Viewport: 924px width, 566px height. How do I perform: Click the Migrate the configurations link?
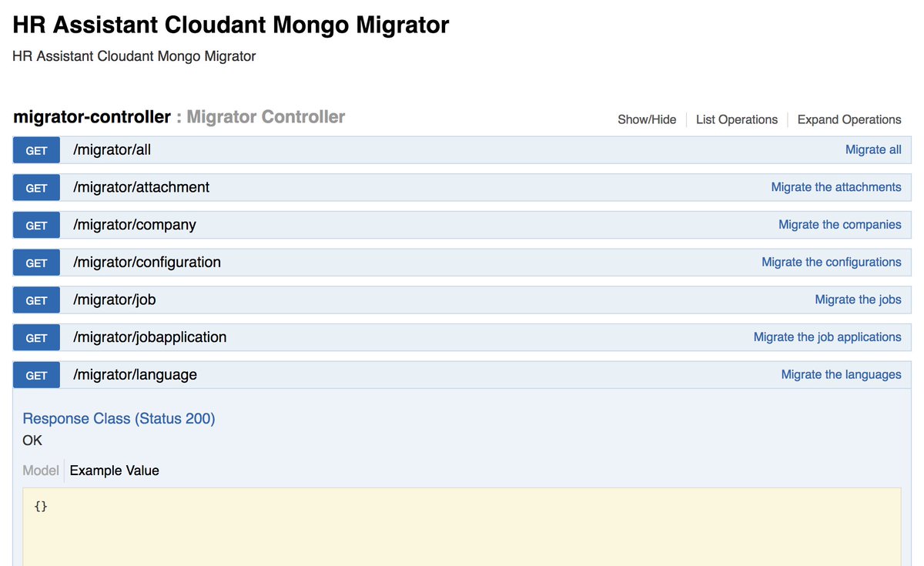[x=831, y=263]
